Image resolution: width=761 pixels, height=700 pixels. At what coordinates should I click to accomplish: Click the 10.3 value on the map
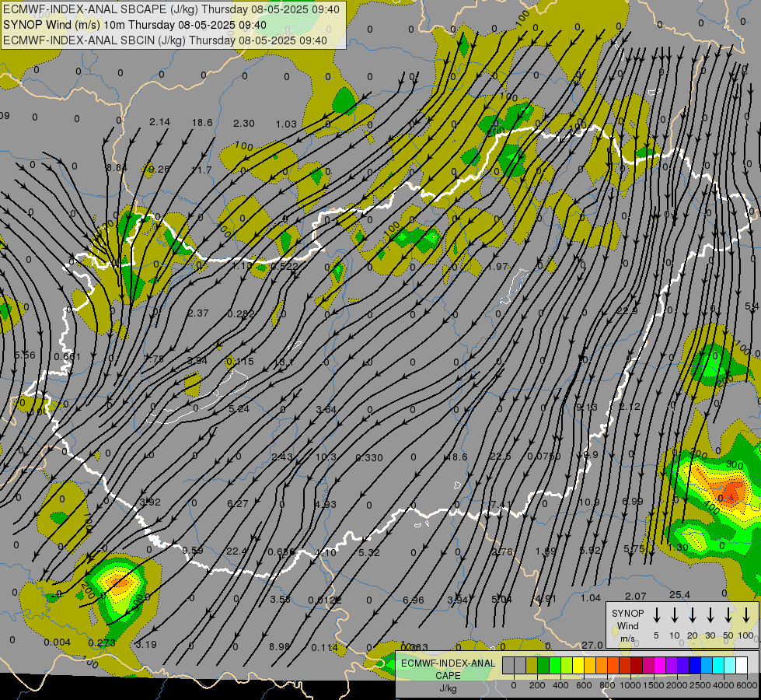coord(326,457)
